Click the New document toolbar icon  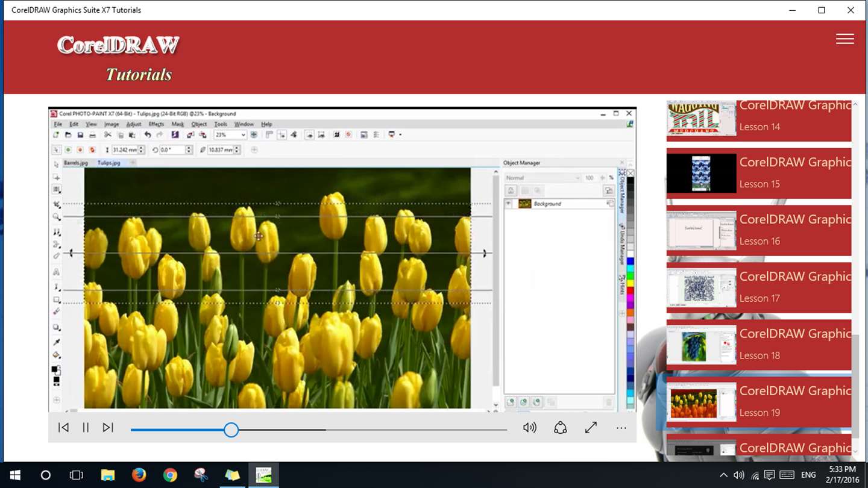tap(56, 135)
